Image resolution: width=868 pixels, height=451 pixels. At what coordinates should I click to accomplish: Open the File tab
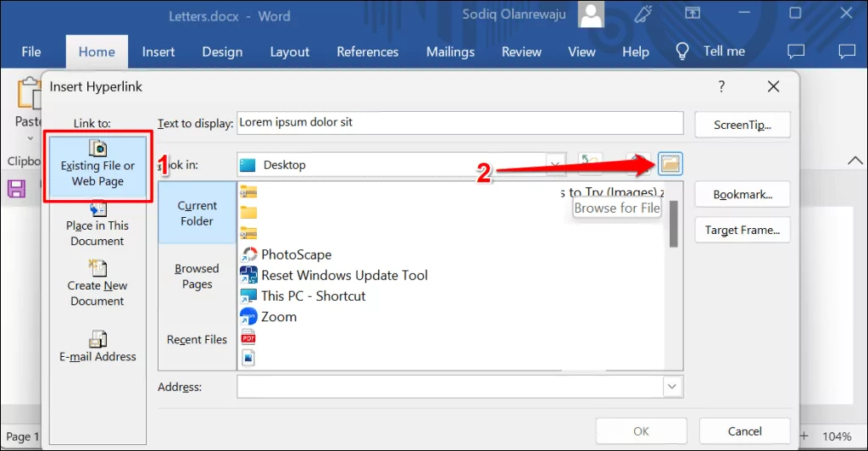pyautogui.click(x=31, y=52)
